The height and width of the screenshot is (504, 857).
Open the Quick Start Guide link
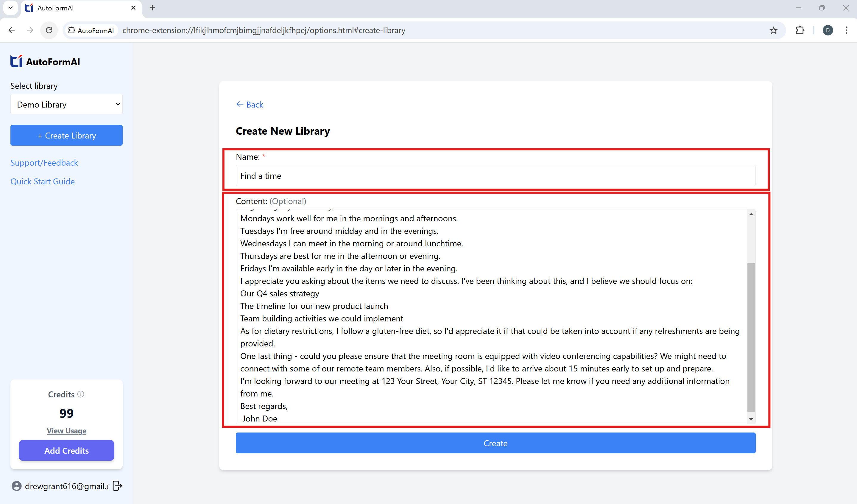coord(43,181)
